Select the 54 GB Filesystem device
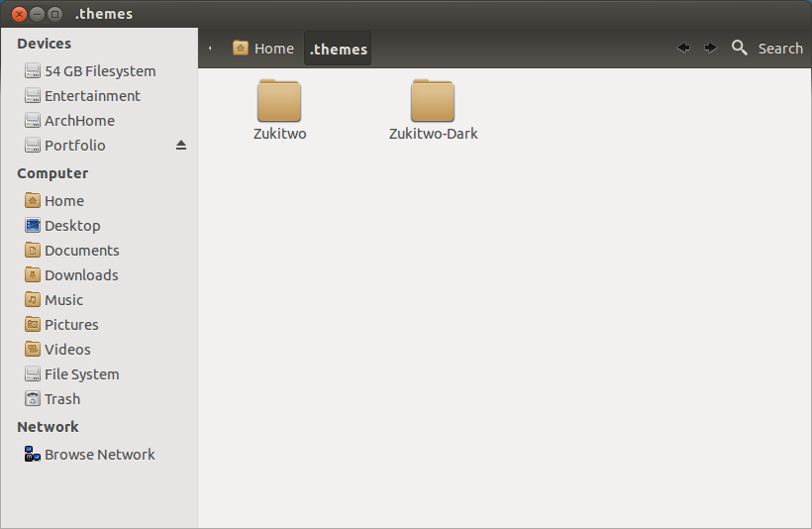This screenshot has width=812, height=529. (x=99, y=71)
